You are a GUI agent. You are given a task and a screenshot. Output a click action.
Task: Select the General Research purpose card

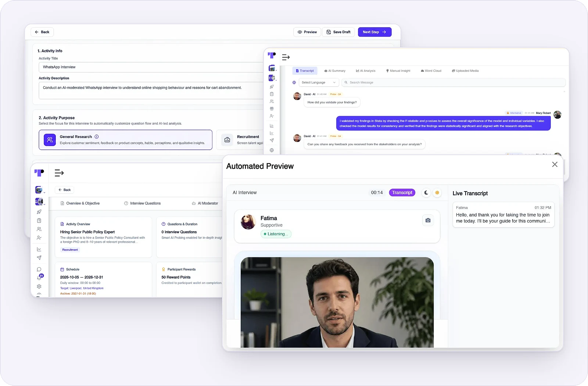tap(126, 140)
